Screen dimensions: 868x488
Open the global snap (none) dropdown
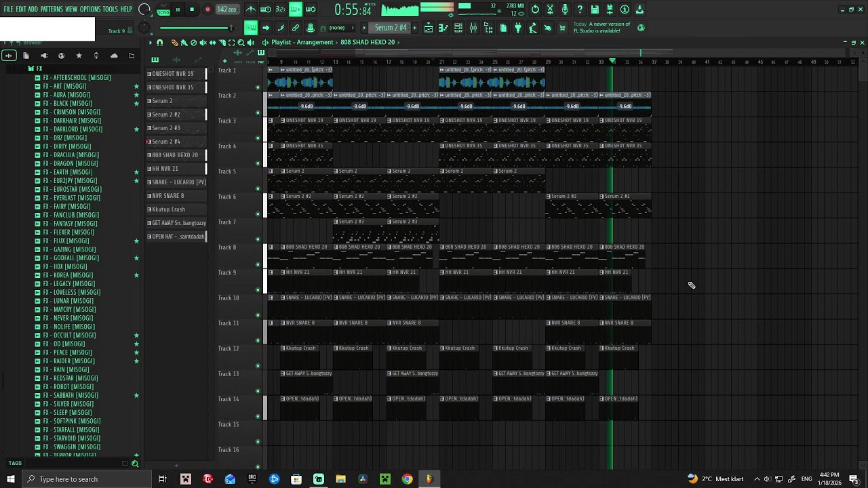click(341, 28)
